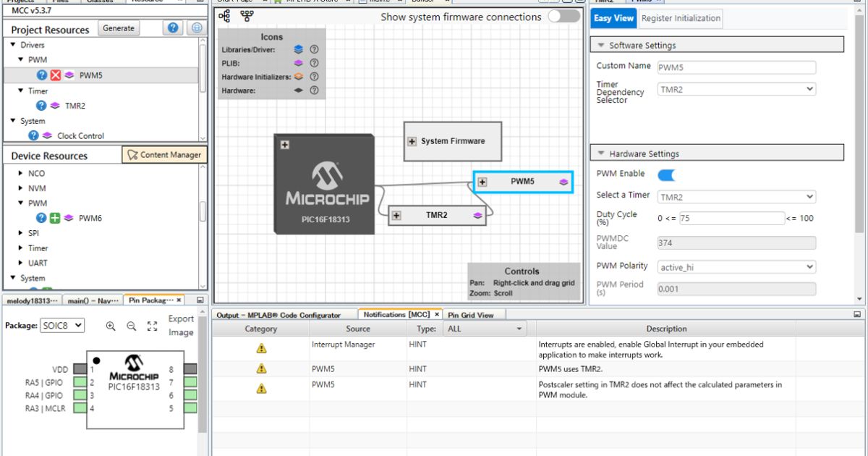Click the Duty Cycle value field
This screenshot has height=456, width=868.
tap(731, 218)
